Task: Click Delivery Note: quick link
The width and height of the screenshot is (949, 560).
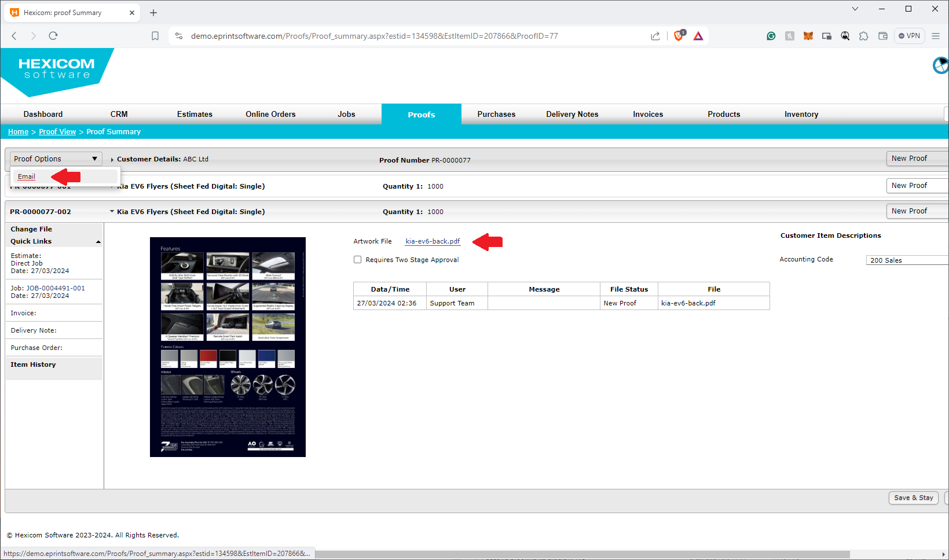Action: click(34, 330)
